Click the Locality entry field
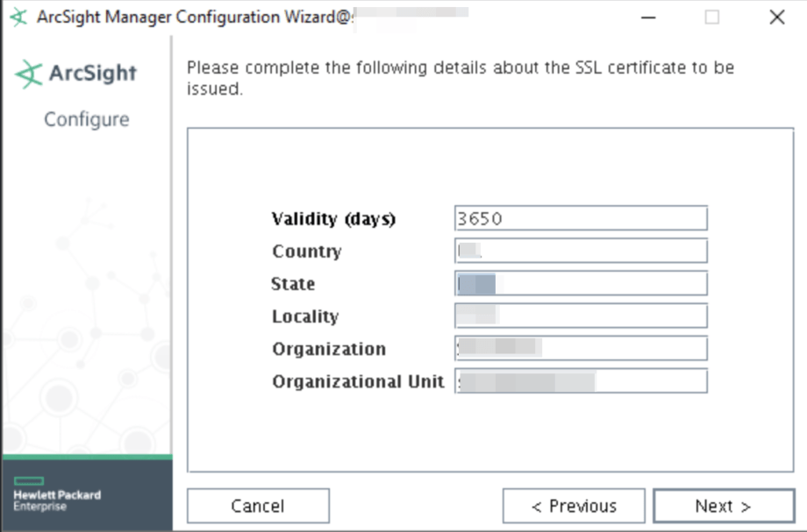807x532 pixels. pyautogui.click(x=579, y=316)
